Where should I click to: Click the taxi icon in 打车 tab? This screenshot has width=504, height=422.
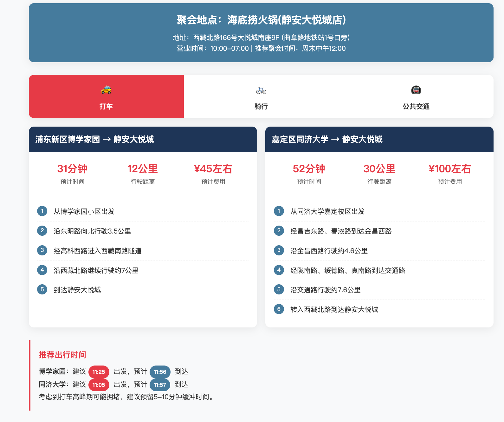[106, 90]
